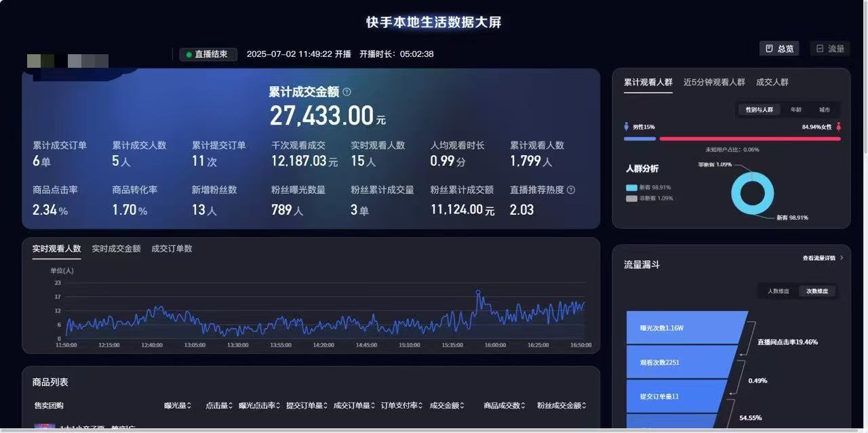Select the 性别与人群 segment option
This screenshot has width=868, height=433.
coord(759,109)
